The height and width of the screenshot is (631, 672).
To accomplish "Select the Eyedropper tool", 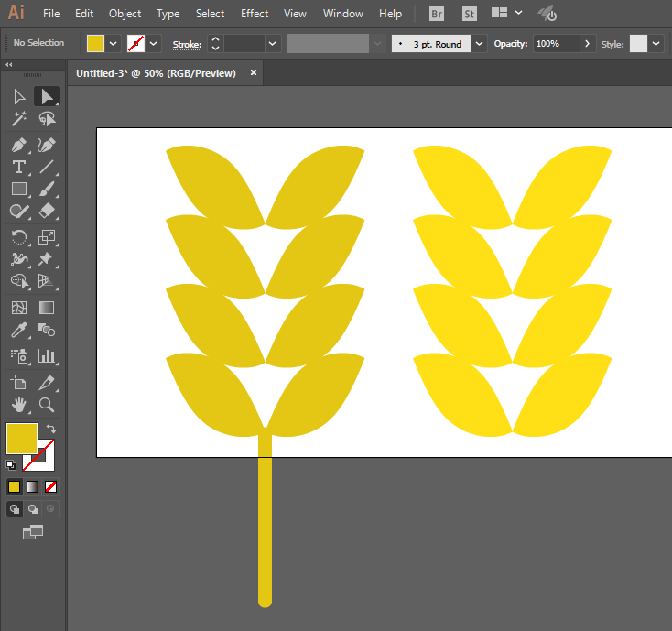I will point(19,330).
